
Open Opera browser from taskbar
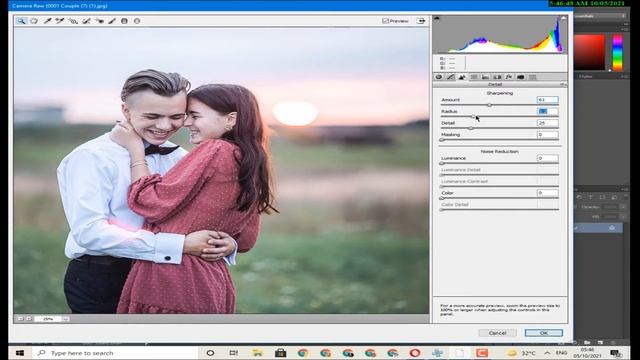pyautogui.click(x=415, y=353)
